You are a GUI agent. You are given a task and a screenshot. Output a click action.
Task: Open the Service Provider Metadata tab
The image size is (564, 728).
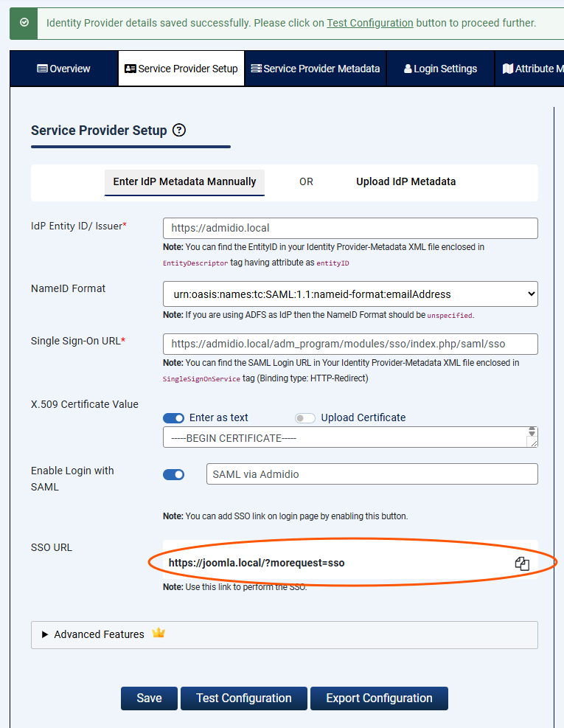click(316, 69)
